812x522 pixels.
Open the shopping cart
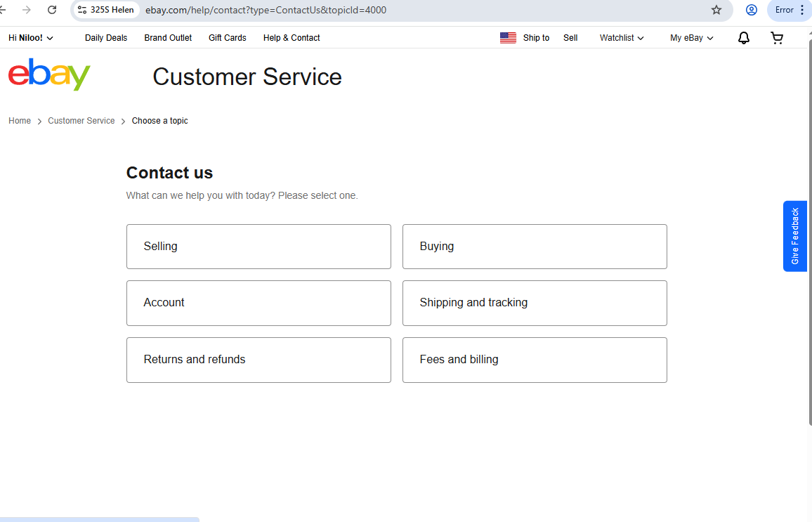(777, 38)
